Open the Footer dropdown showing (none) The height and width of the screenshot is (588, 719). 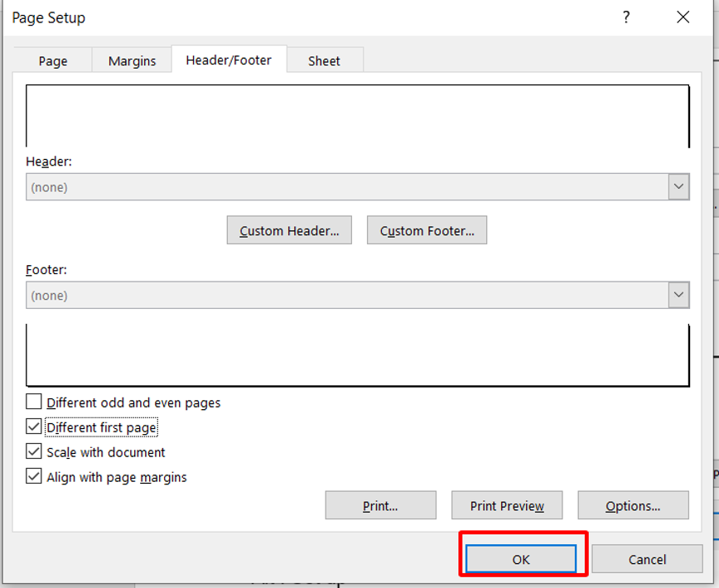click(356, 295)
